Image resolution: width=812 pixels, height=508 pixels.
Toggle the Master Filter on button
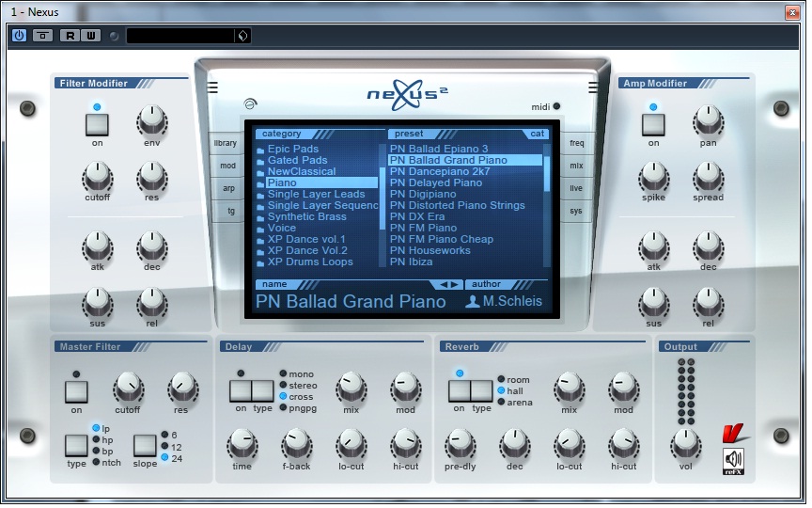coord(76,392)
